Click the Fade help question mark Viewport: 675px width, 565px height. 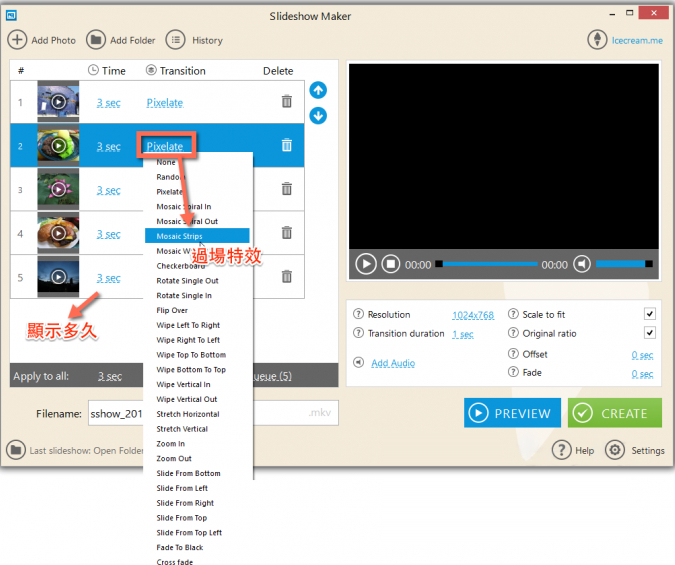click(x=513, y=372)
